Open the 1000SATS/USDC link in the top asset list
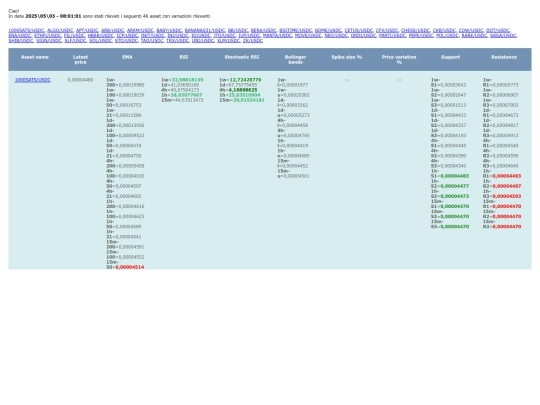Image resolution: width=540 pixels, height=405 pixels. pyautogui.click(x=27, y=30)
